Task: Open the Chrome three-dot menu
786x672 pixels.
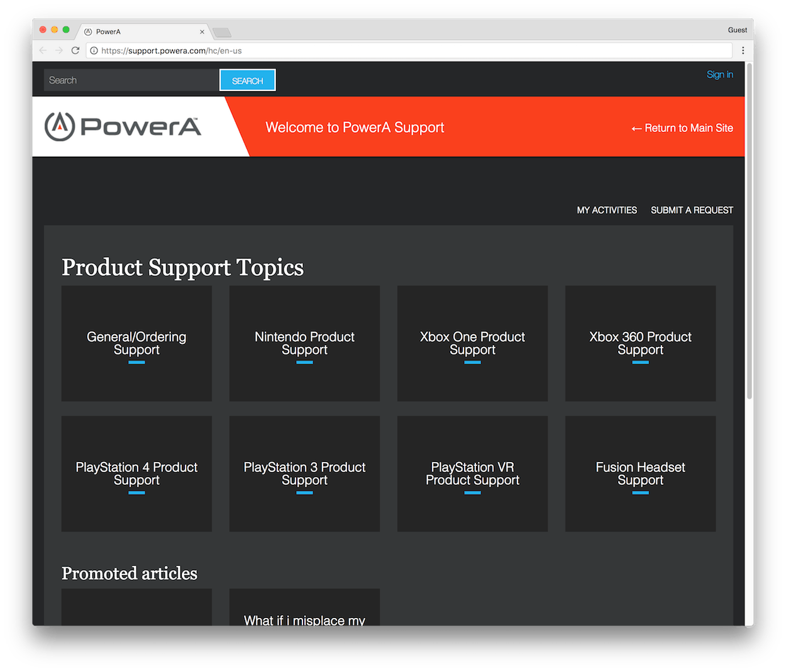Action: pos(743,50)
